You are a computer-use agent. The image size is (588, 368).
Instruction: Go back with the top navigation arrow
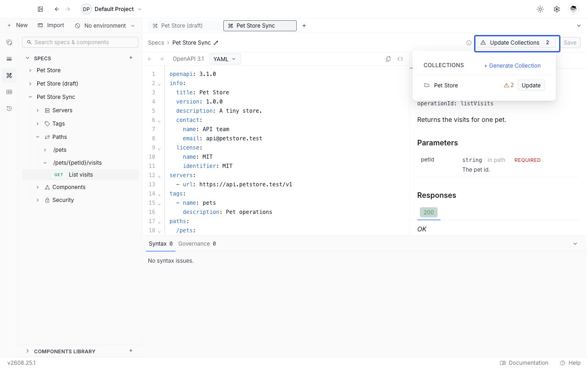tap(57, 9)
